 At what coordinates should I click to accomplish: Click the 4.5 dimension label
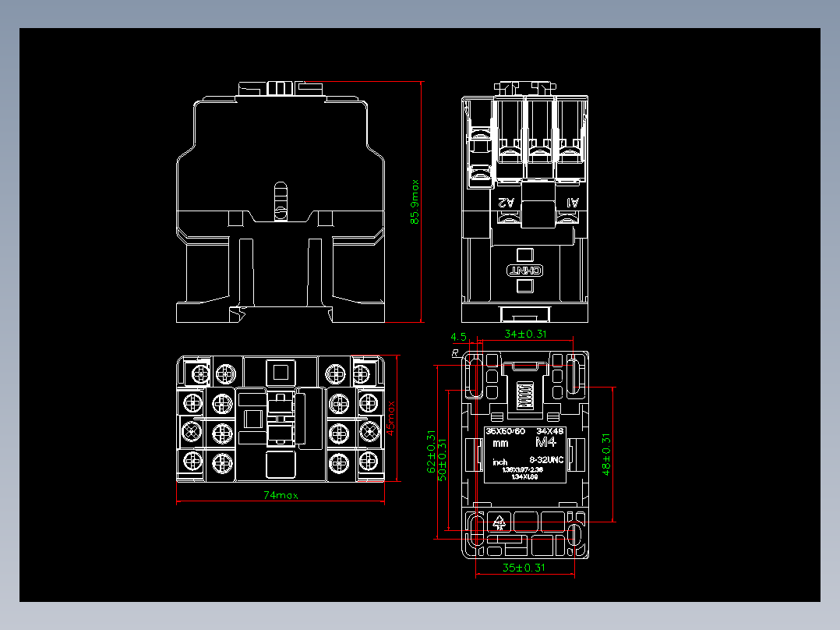click(x=458, y=337)
